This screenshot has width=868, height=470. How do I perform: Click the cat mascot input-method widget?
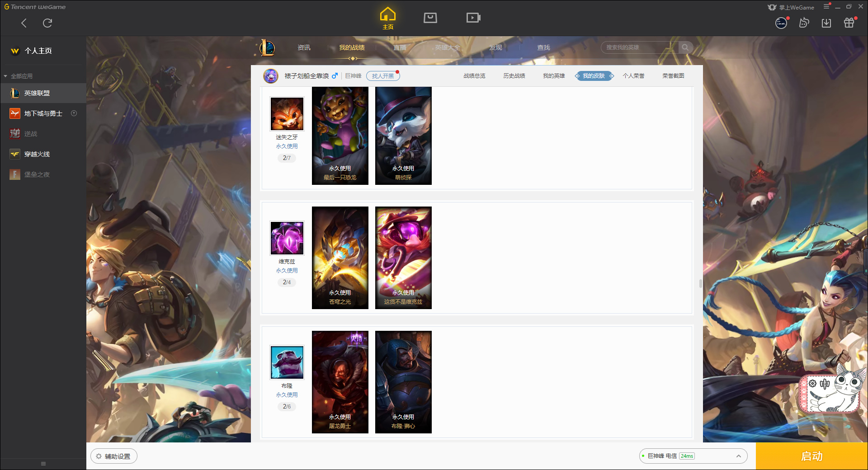coord(832,390)
